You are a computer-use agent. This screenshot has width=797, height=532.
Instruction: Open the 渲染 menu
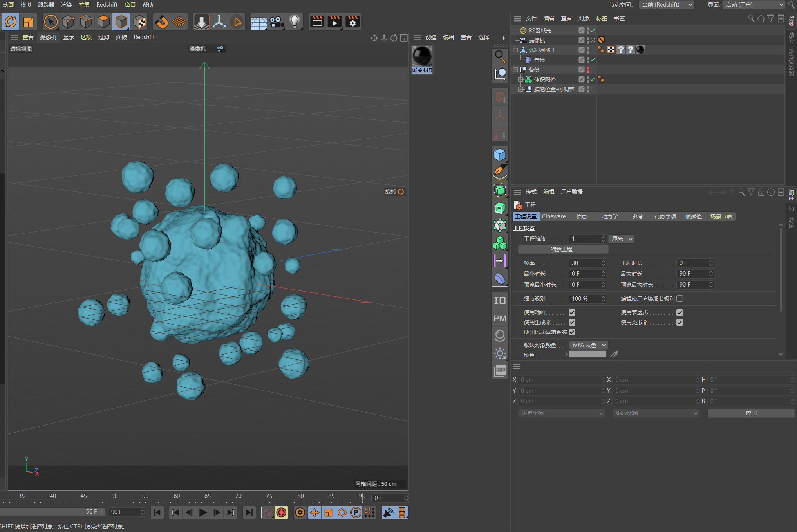click(67, 5)
